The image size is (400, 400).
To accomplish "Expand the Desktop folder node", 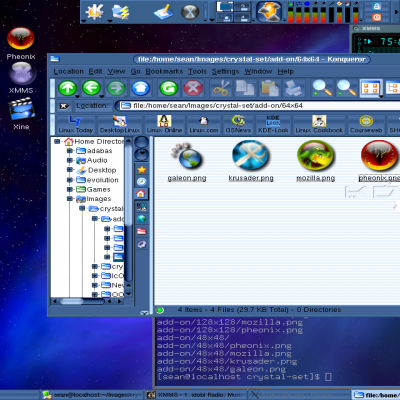I will coord(70,170).
